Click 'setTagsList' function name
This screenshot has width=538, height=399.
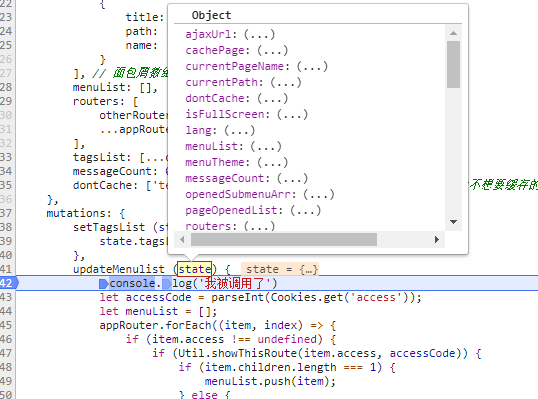[x=109, y=227]
